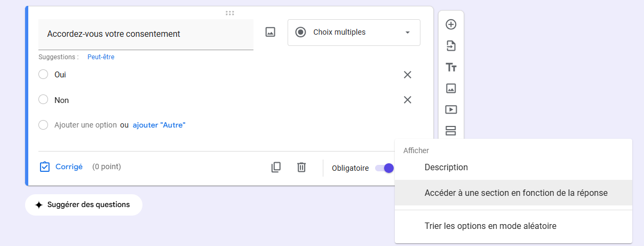
Task: Click the "Oui" option text
Action: (x=60, y=75)
